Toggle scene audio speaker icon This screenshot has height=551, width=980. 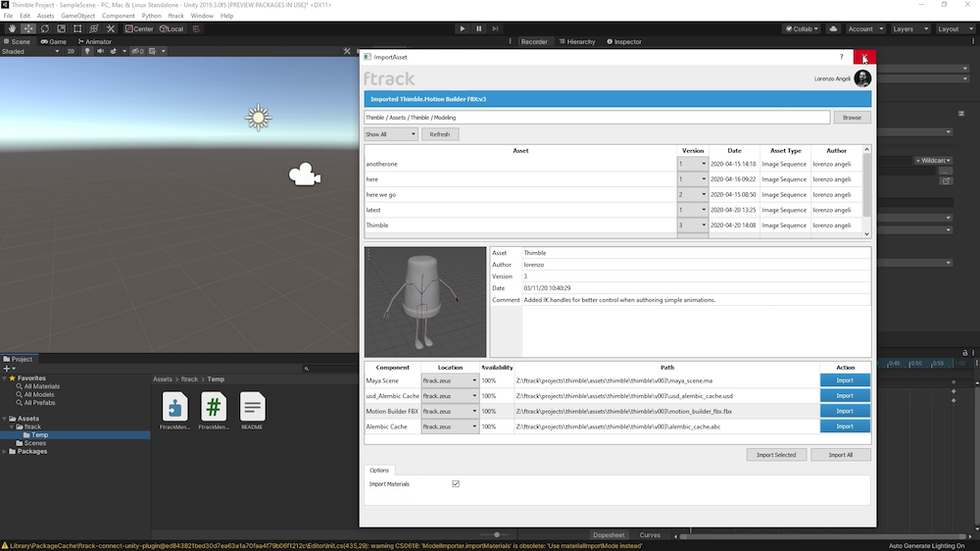point(100,51)
